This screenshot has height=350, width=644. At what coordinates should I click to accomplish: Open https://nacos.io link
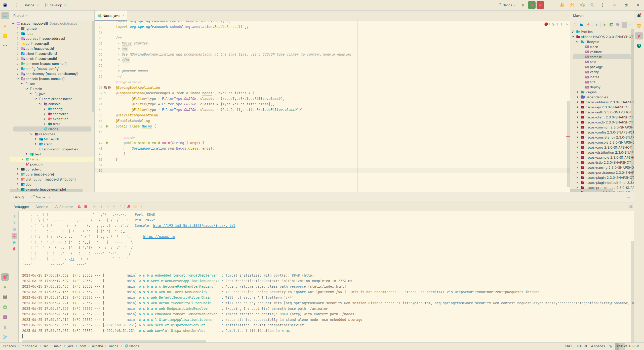pos(159,237)
